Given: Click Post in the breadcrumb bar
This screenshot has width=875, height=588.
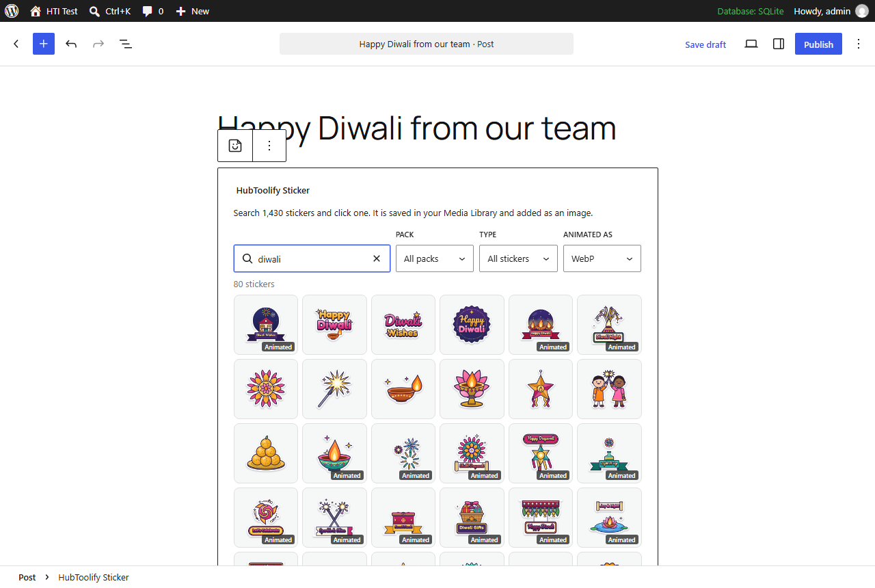Looking at the screenshot, I should [27, 577].
